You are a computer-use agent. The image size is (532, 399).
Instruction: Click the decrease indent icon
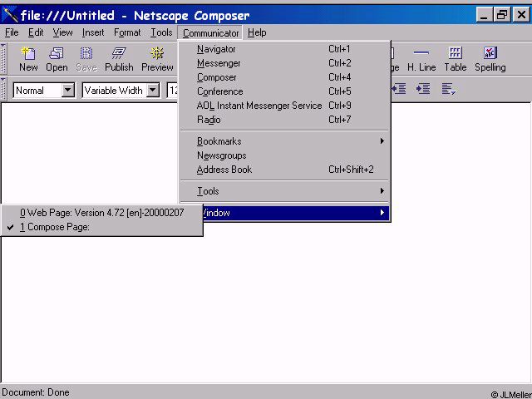pos(399,89)
